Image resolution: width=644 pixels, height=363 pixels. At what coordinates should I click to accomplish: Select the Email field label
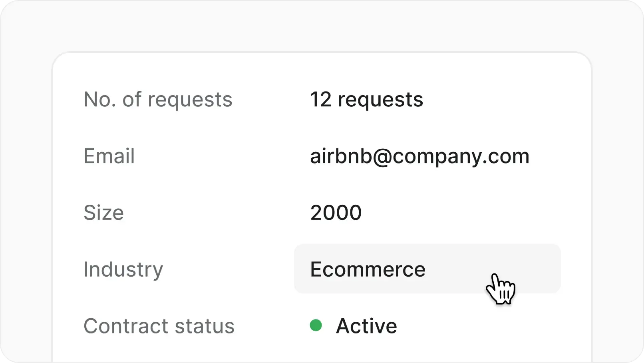tap(109, 156)
